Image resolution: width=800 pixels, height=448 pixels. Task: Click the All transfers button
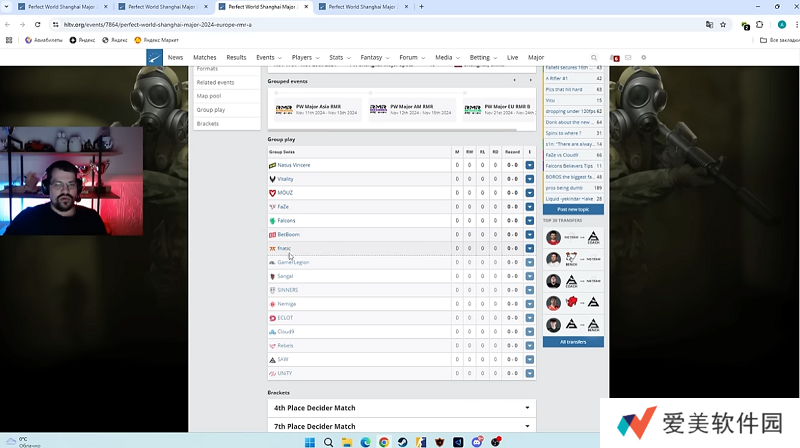pos(573,342)
